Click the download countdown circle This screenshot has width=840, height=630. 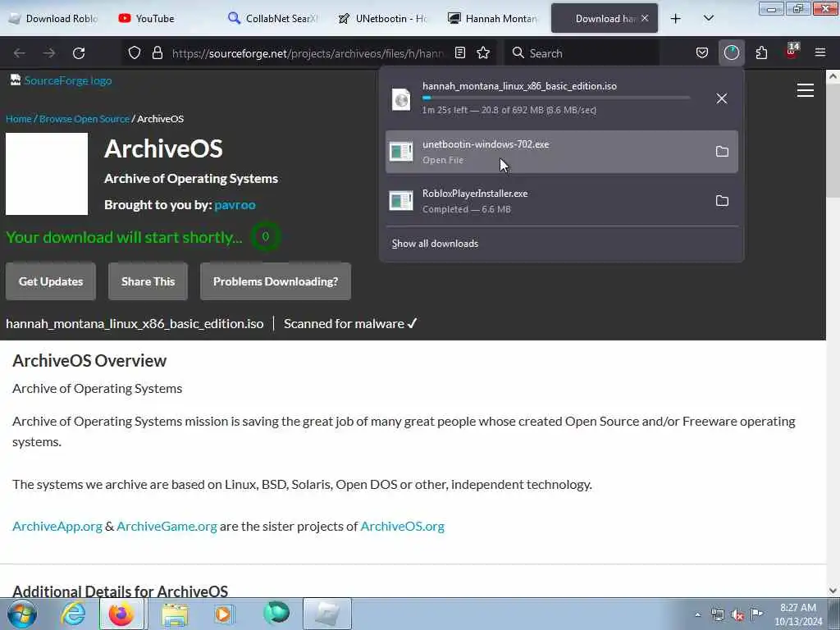pyautogui.click(x=265, y=236)
